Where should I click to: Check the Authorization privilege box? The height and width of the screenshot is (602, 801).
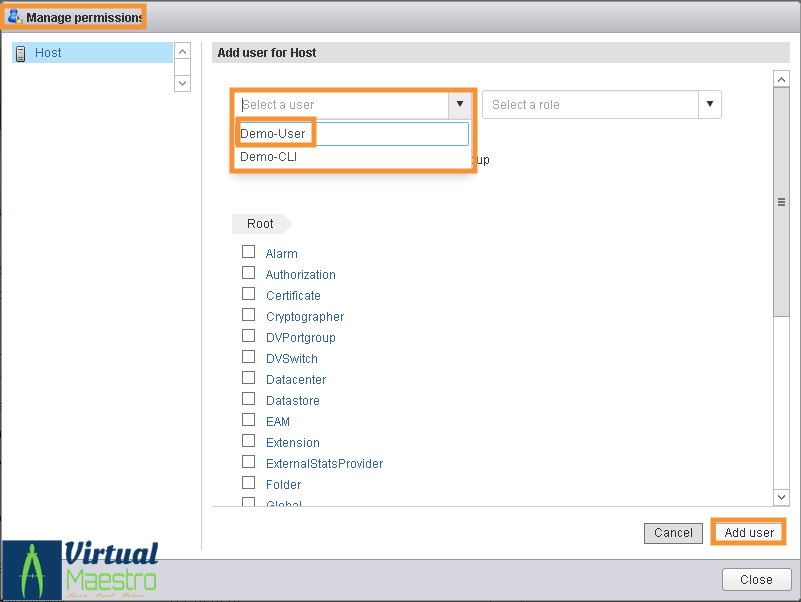click(248, 273)
